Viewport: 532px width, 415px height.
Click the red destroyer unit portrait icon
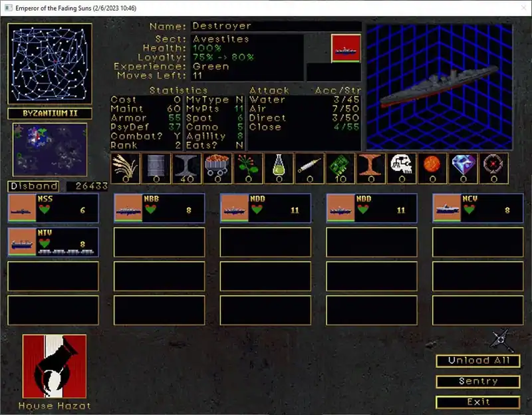tap(346, 48)
